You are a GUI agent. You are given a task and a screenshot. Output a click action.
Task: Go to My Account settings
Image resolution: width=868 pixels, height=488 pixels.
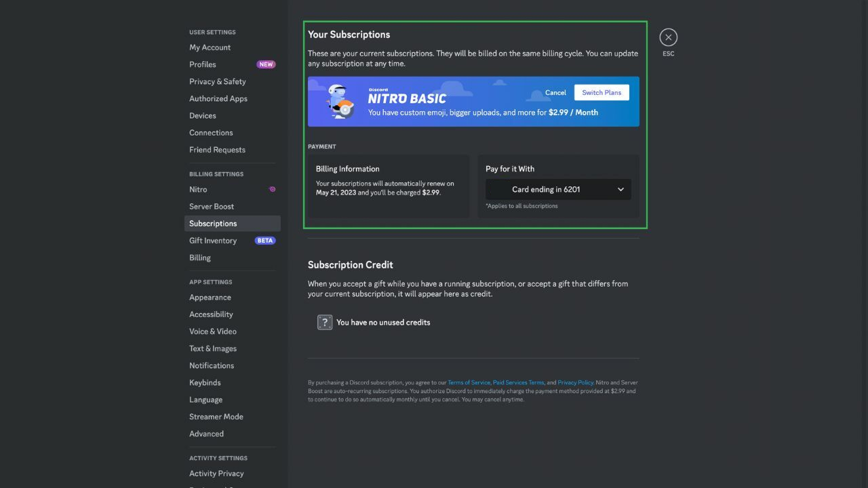click(210, 47)
